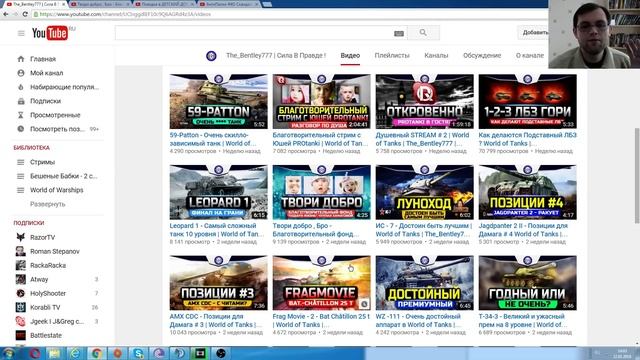Open the WZ-111 video title link
The image size is (640, 360).
[x=418, y=320]
